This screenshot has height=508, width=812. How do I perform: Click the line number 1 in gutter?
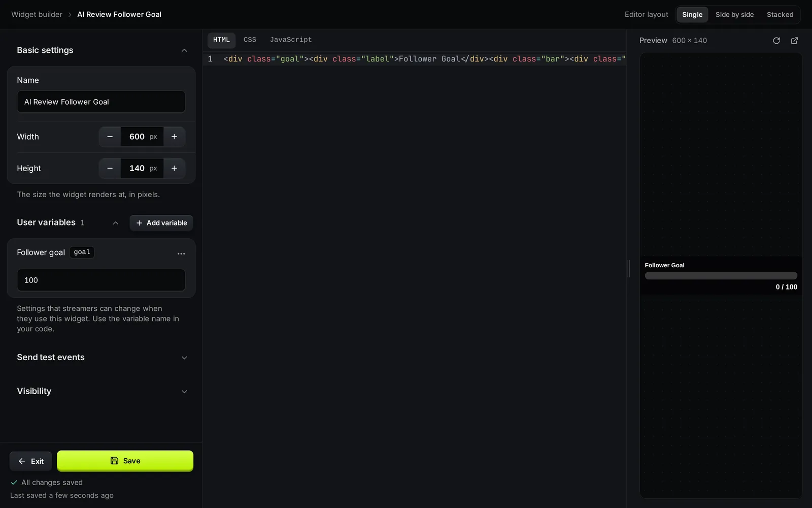tap(210, 59)
